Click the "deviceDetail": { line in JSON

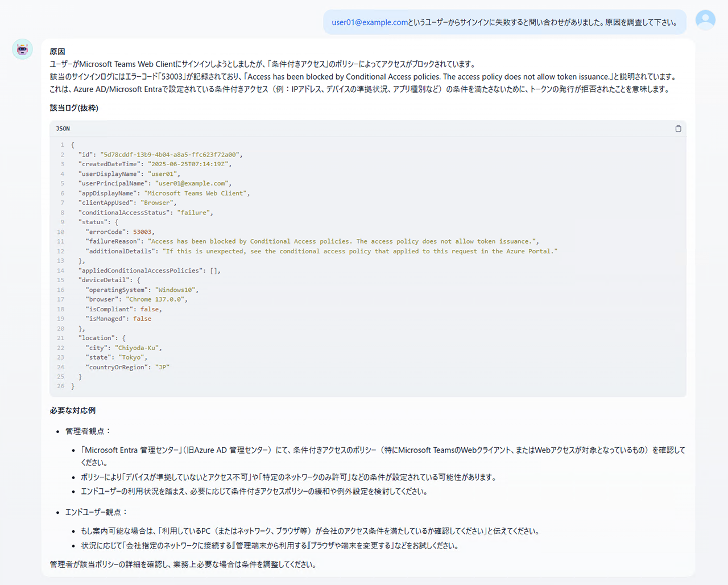(x=109, y=280)
